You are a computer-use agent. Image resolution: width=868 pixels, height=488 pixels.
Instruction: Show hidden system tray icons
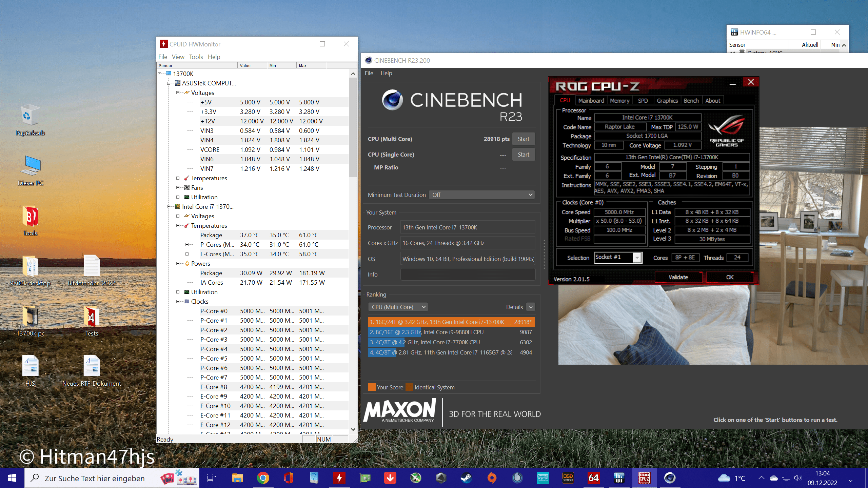tap(761, 478)
